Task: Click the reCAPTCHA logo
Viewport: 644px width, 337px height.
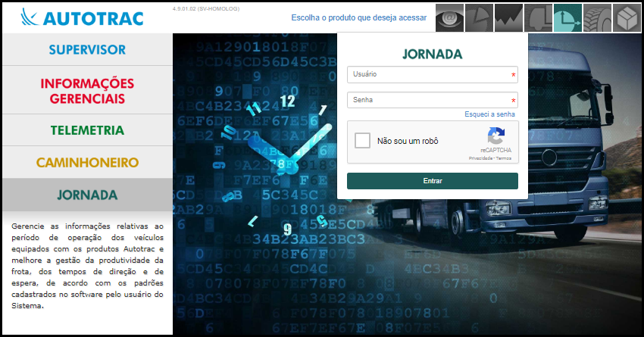Action: [496, 136]
